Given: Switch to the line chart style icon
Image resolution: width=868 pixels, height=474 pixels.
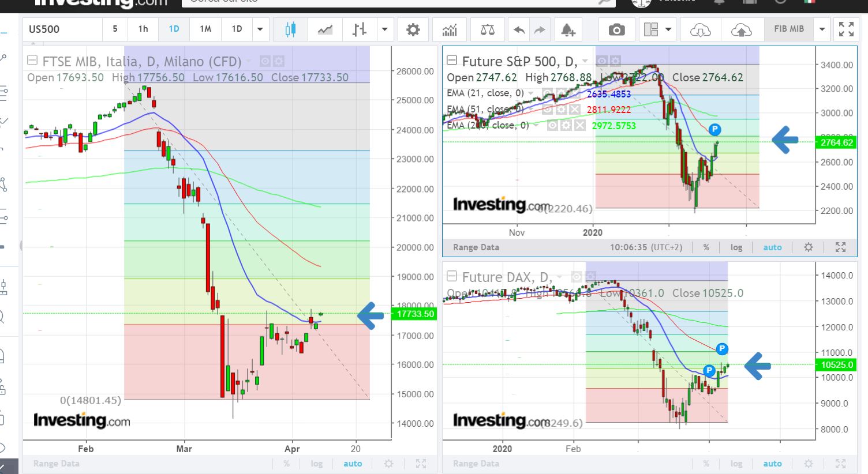Looking at the screenshot, I should [325, 29].
